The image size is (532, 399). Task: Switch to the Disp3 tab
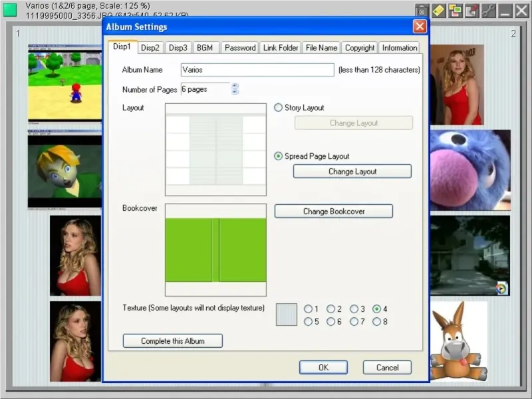click(178, 48)
